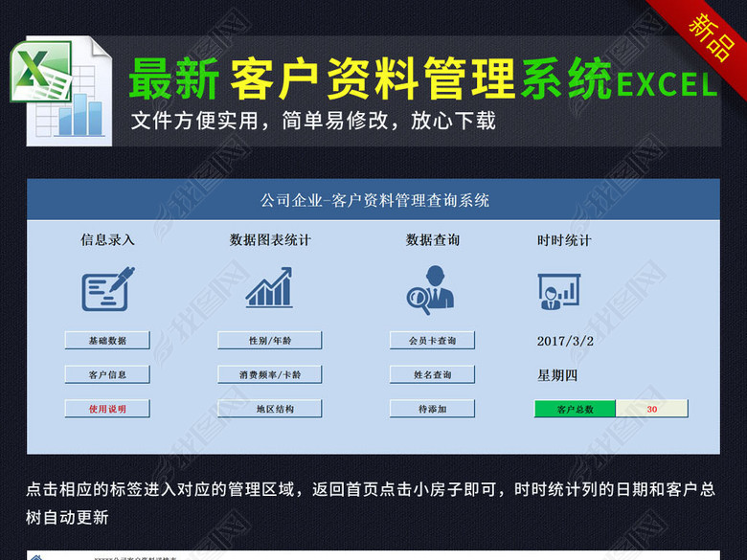747x560 pixels.
Task: Click the 公司企业-客户资料管理查询系统 title bar
Action: (373, 199)
